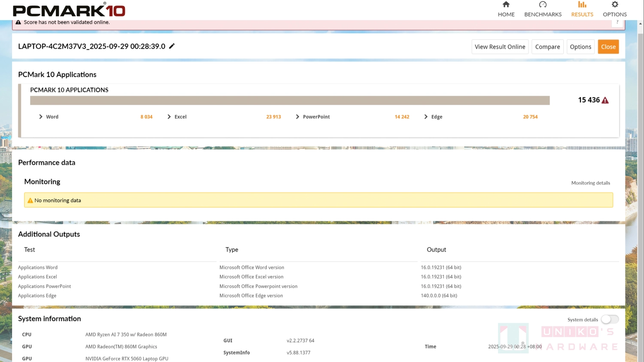Screen dimensions: 644x362
Task: Click View Result Online button
Action: (500, 47)
